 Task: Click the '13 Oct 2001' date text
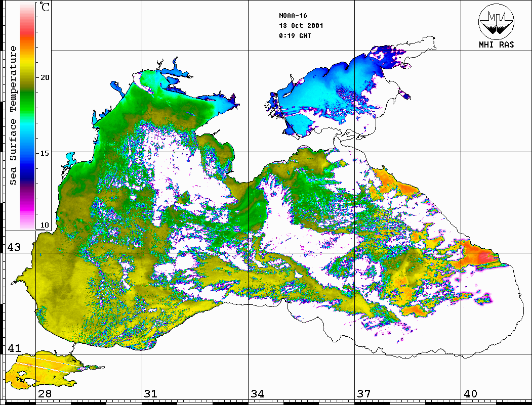(301, 26)
